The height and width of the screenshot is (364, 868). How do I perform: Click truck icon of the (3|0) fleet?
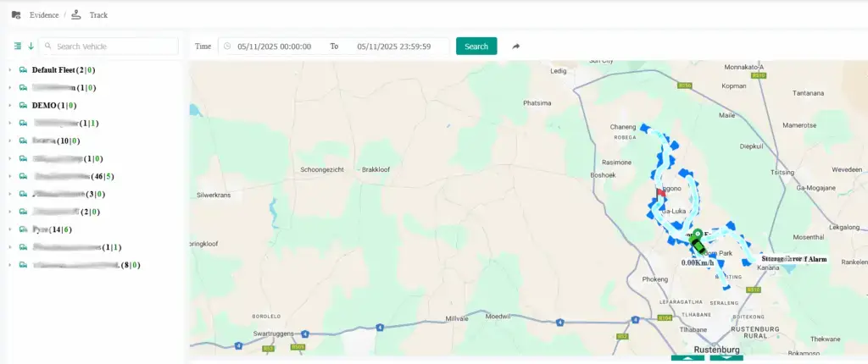(23, 194)
